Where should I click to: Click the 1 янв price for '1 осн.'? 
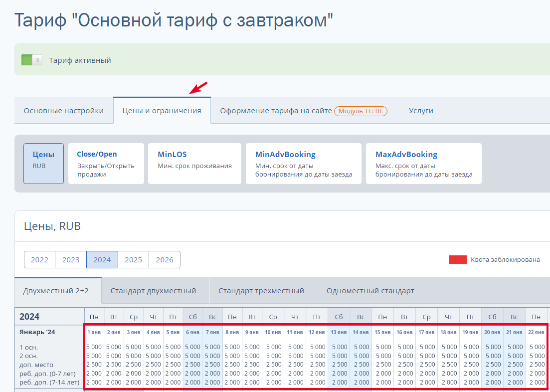(94, 347)
